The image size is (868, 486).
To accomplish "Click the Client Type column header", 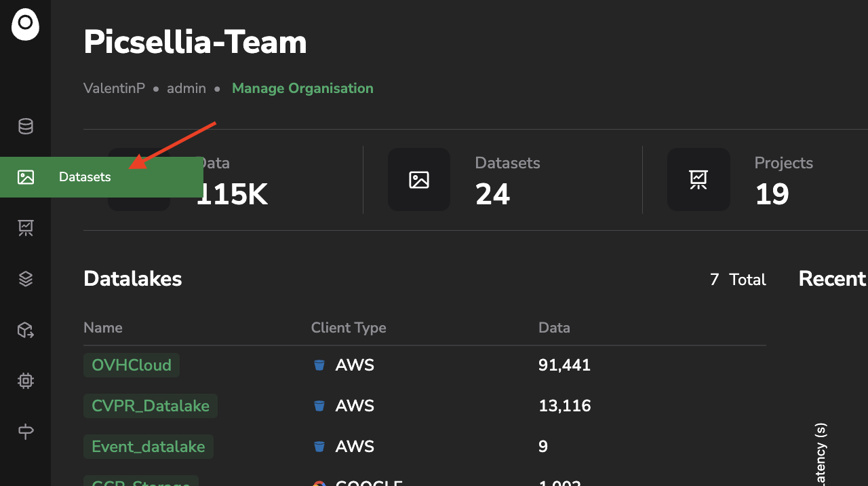I will click(x=349, y=328).
